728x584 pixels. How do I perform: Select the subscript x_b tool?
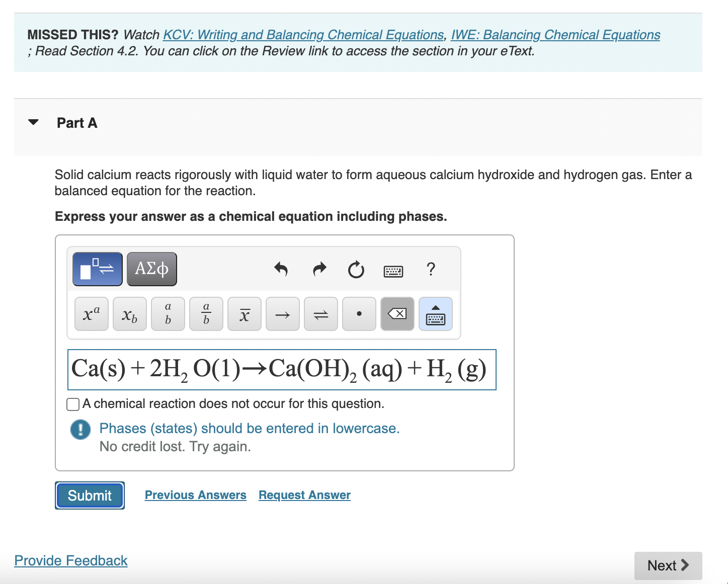tap(129, 314)
